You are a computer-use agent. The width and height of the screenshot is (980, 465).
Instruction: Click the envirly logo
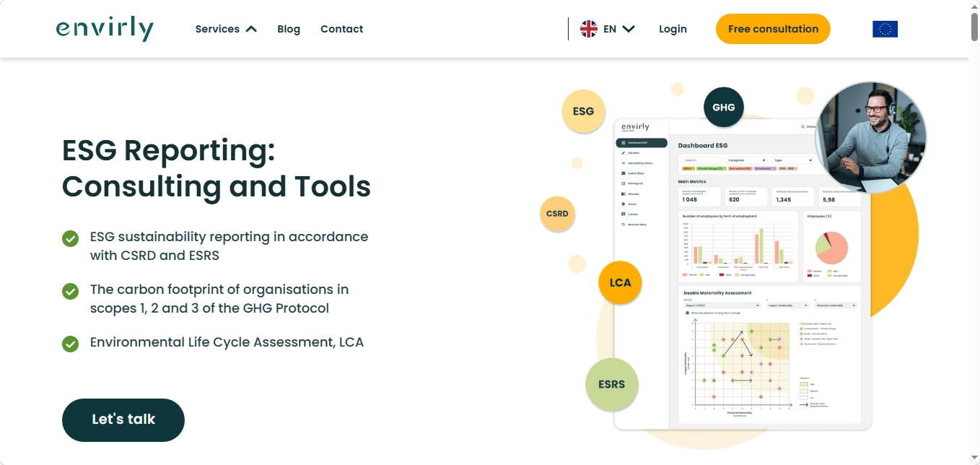(105, 29)
